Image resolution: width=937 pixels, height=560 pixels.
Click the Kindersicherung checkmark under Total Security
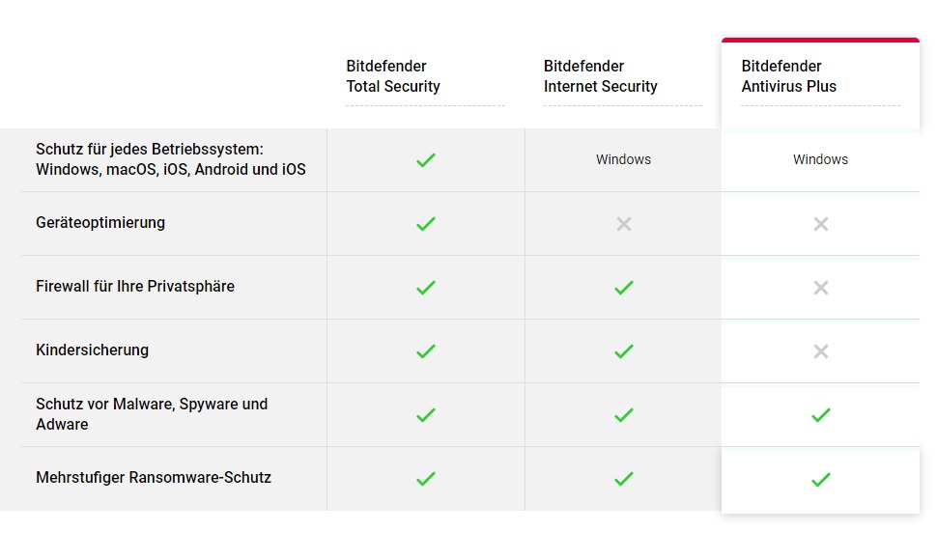click(425, 351)
